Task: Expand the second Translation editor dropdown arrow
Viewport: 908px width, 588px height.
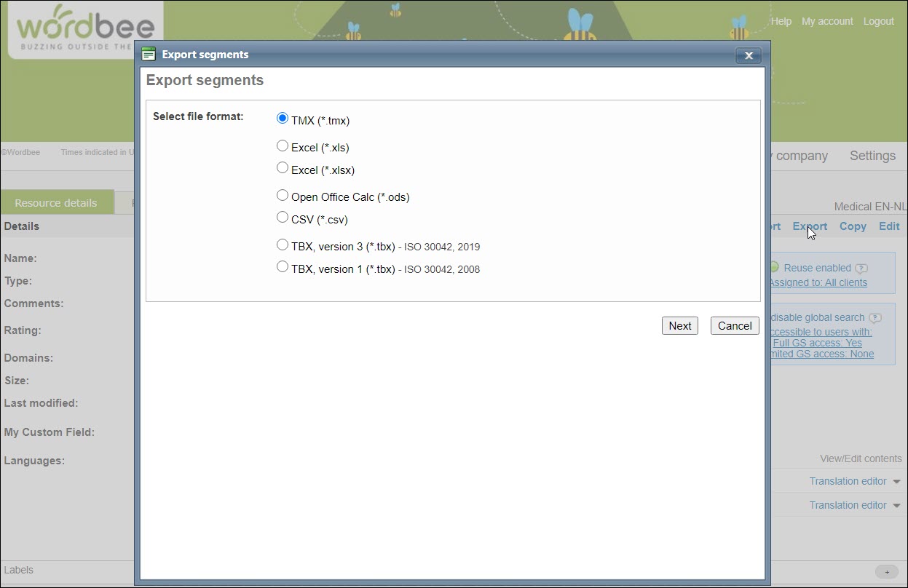Action: pos(896,506)
